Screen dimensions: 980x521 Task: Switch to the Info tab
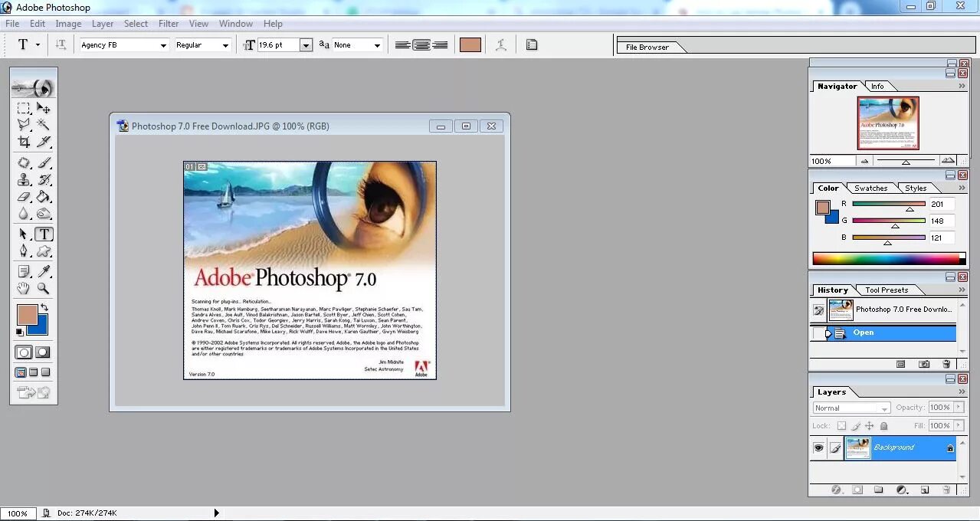pos(877,86)
